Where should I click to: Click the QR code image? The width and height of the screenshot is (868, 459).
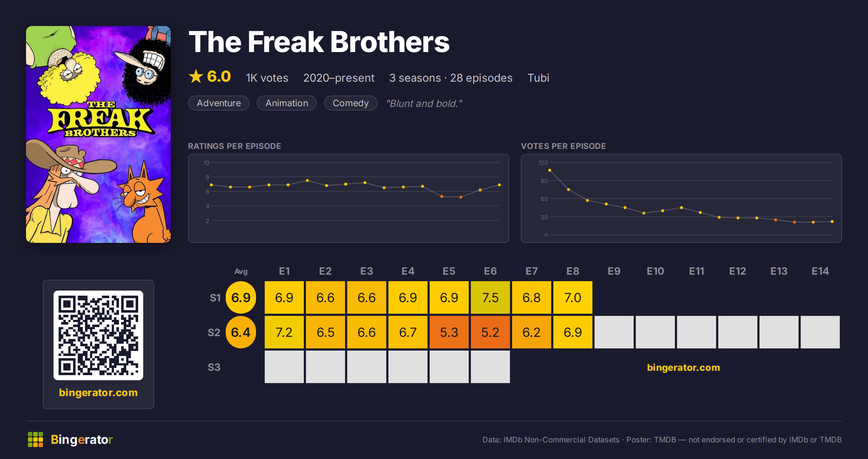(x=98, y=335)
